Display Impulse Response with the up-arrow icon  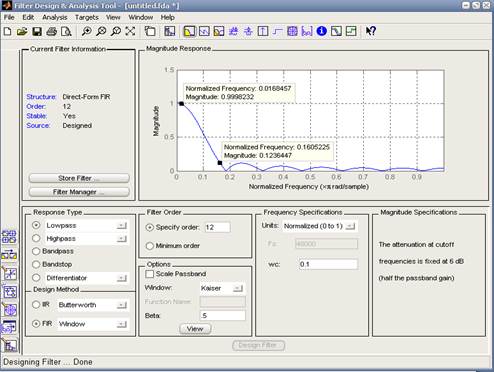(263, 31)
